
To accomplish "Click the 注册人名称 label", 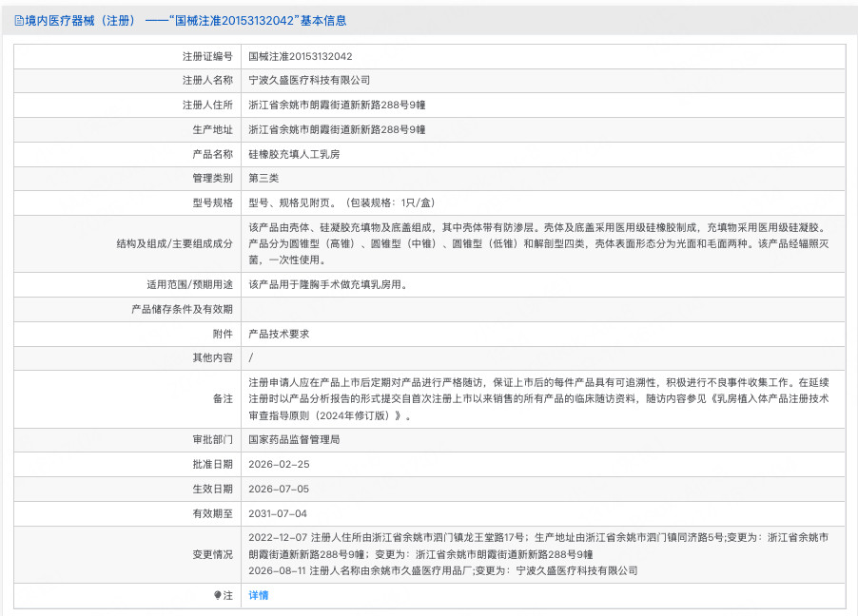I will click(x=207, y=81).
